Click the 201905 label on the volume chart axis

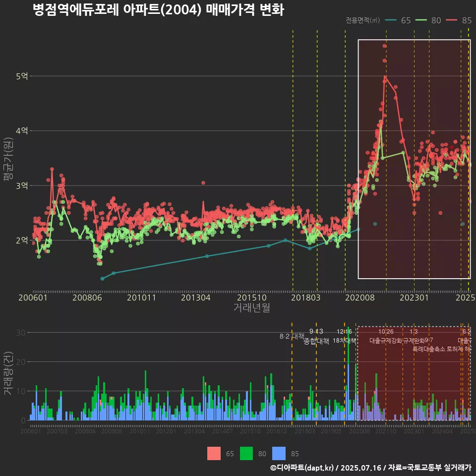click(x=331, y=431)
